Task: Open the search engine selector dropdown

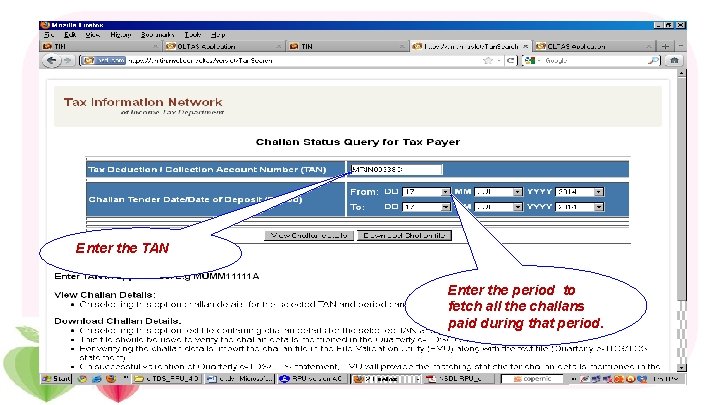Action: 533,60
